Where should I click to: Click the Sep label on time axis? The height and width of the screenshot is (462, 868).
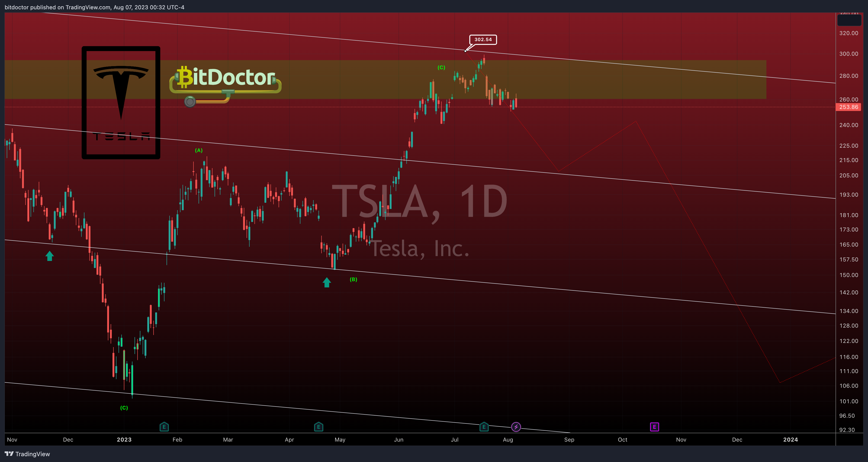point(569,439)
